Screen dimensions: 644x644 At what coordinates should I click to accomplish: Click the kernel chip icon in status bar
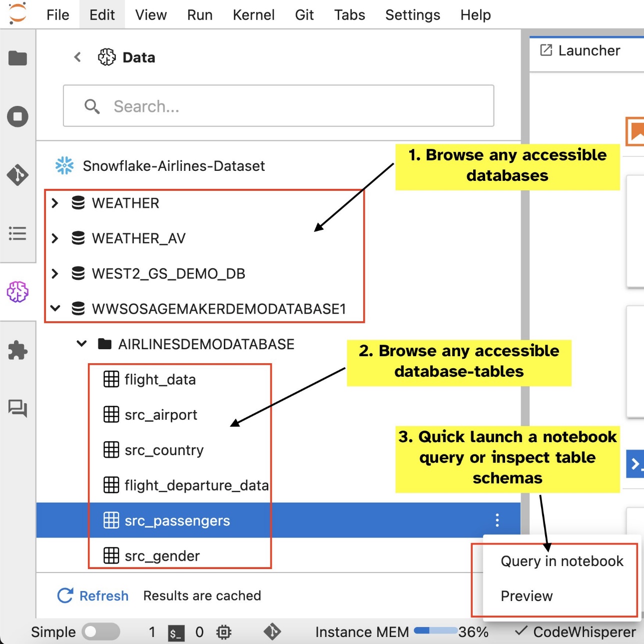click(223, 633)
